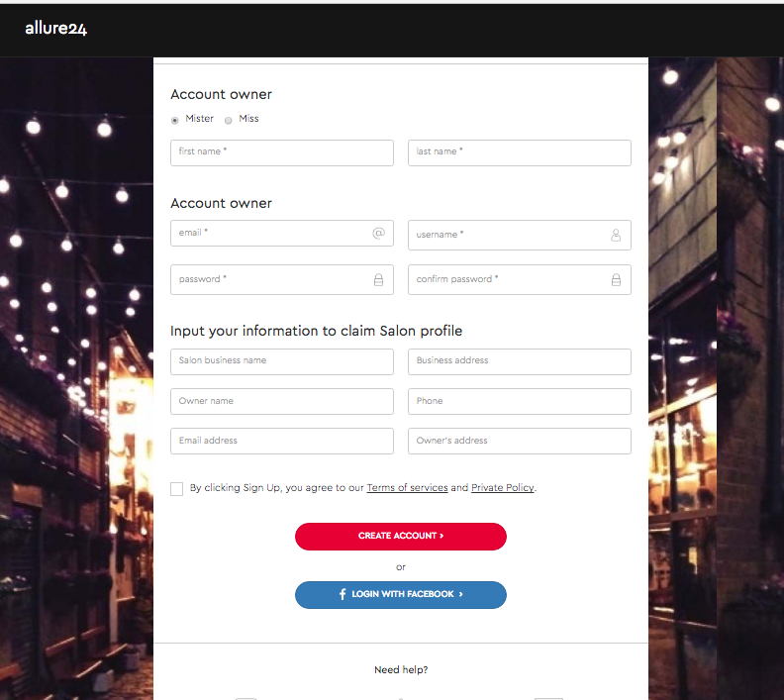Click the user icon in username field
784x700 pixels.
616,236
